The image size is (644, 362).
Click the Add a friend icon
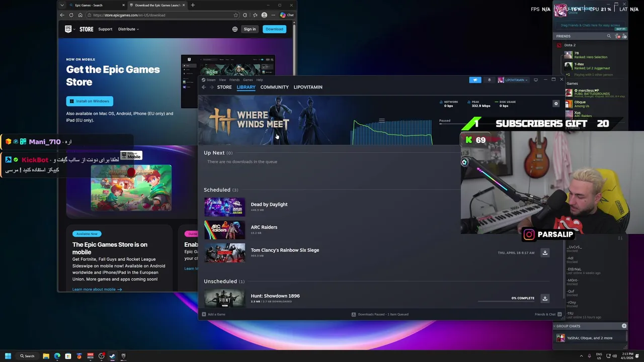point(624,36)
